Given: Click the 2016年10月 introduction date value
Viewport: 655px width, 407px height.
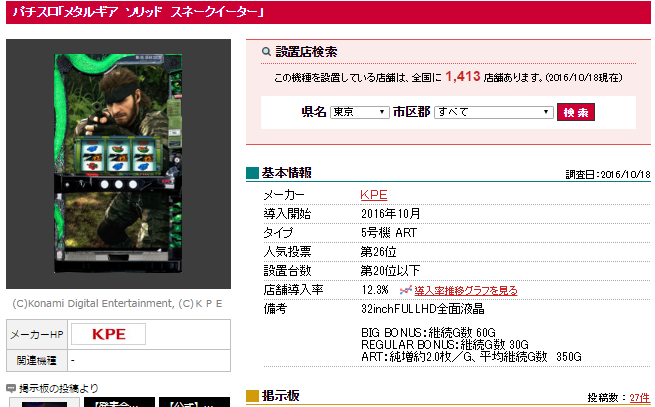Looking at the screenshot, I should pyautogui.click(x=391, y=214).
